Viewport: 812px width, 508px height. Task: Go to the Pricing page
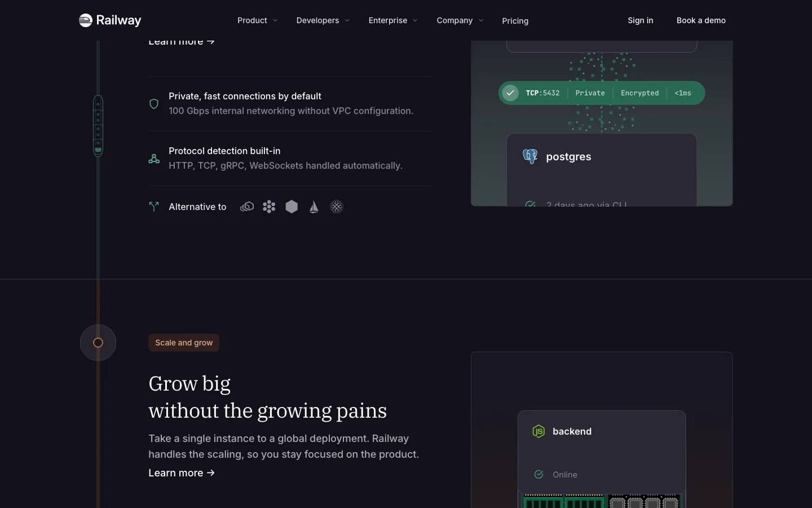(x=515, y=21)
